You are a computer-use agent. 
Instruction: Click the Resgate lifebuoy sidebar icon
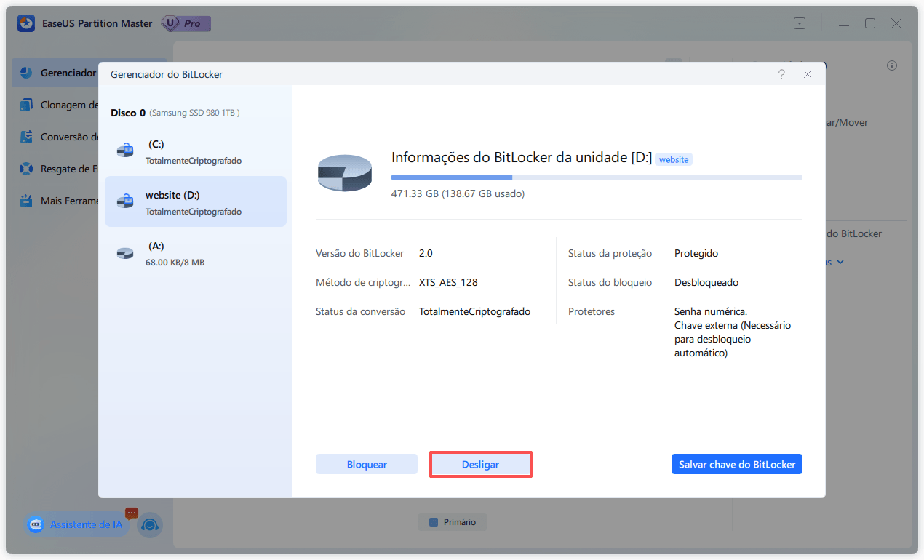[x=27, y=169]
